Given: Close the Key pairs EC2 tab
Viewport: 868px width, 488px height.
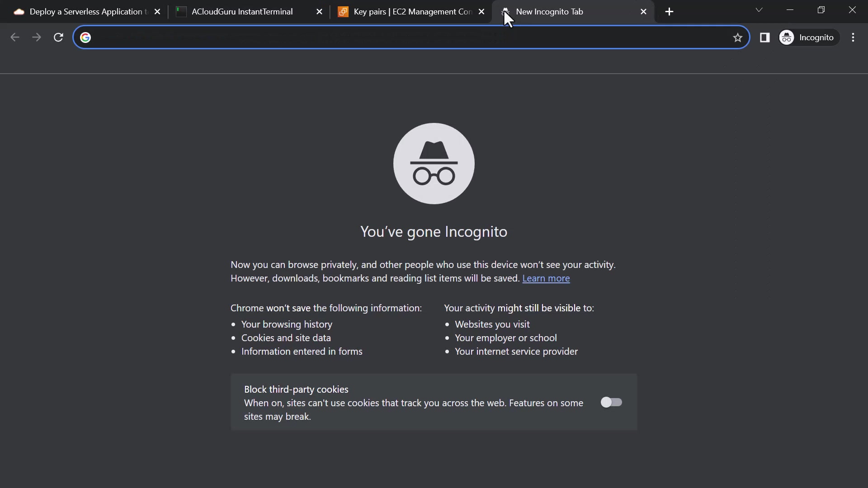Looking at the screenshot, I should tap(481, 12).
